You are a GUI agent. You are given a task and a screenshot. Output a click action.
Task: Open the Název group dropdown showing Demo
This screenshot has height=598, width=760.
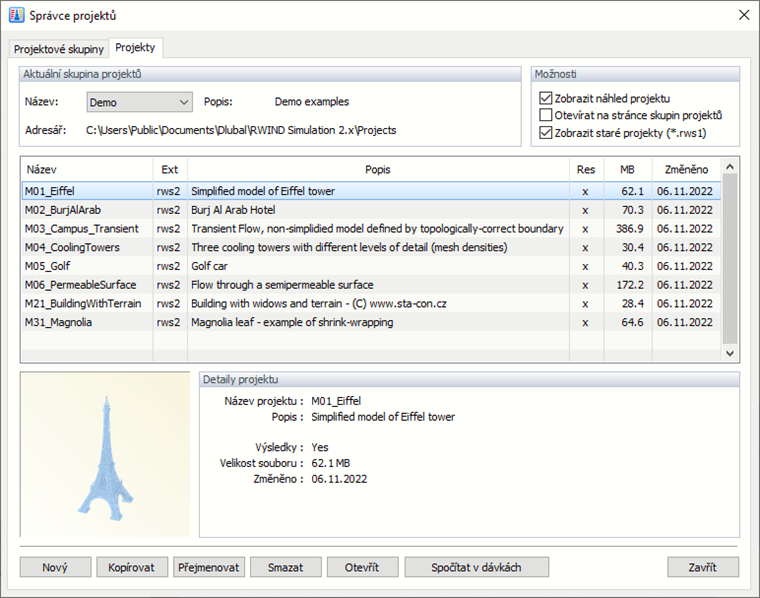tap(140, 102)
